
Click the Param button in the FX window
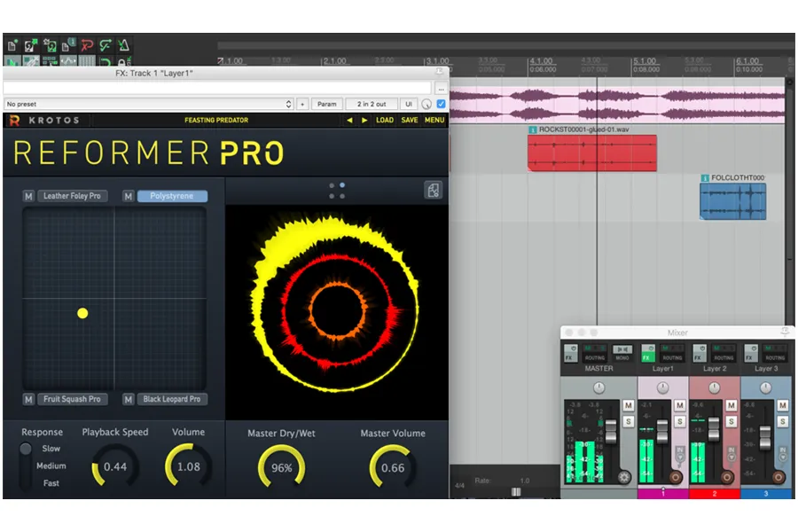pyautogui.click(x=326, y=104)
